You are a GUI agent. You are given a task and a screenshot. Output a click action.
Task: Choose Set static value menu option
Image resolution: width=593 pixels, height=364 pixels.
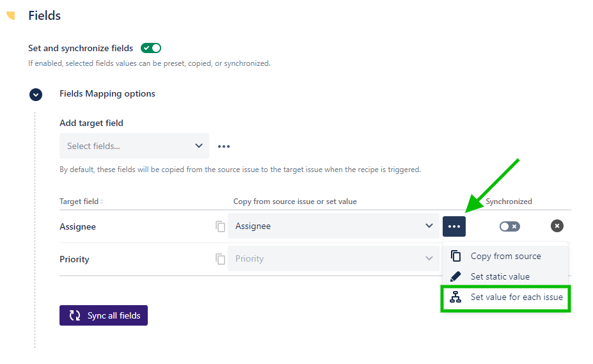[x=500, y=276]
